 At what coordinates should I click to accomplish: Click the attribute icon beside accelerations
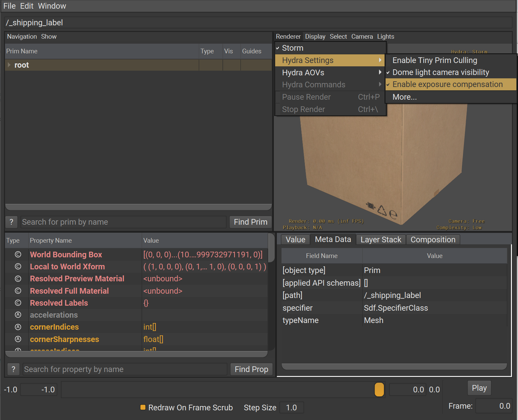(x=18, y=315)
